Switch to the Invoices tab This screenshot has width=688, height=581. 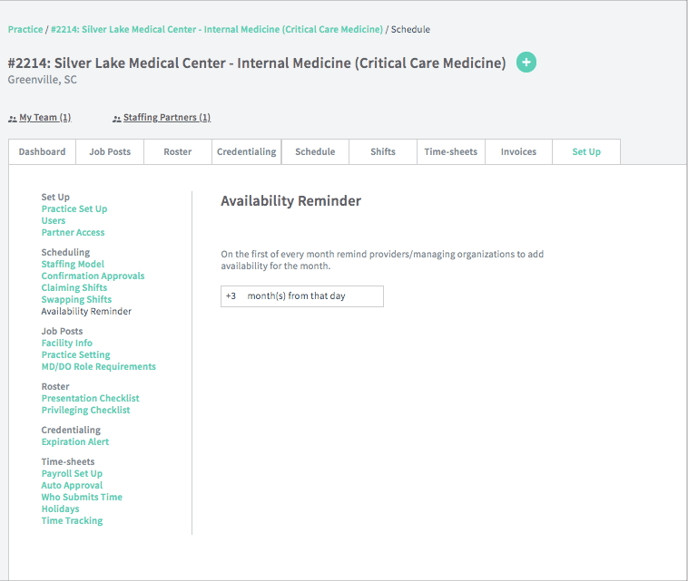518,152
